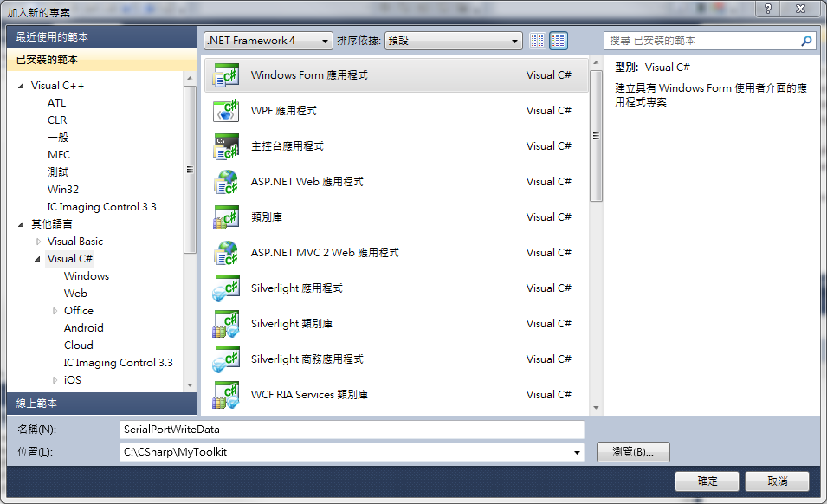Select the 類別庫 template text
Screen dimensions: 827x504
(x=267, y=217)
